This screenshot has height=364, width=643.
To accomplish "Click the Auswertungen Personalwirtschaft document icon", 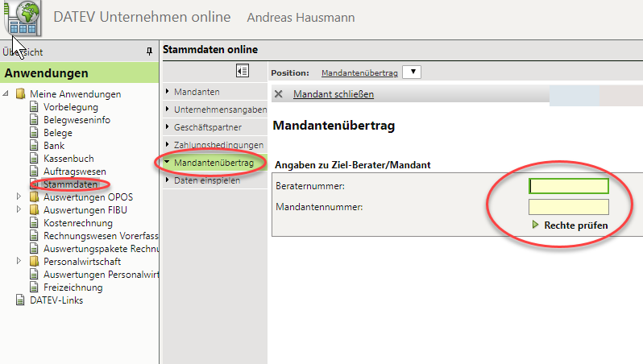I will pyautogui.click(x=34, y=275).
